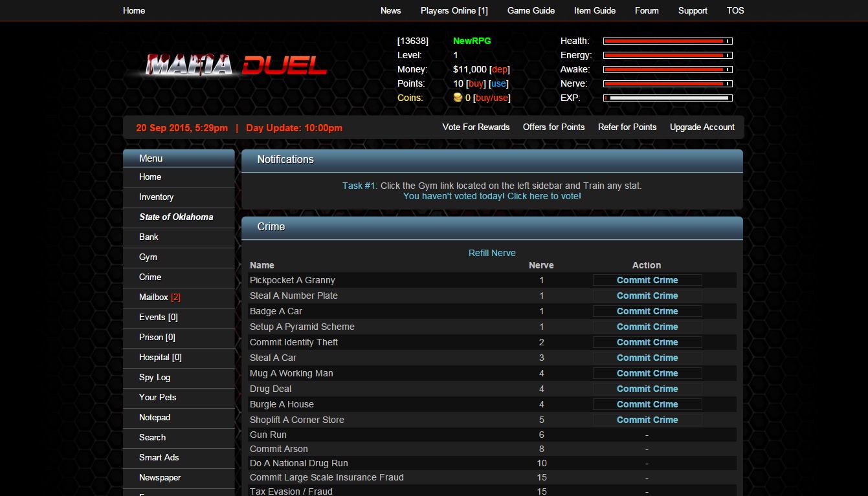Open the Support page
This screenshot has height=496, width=868.
693,10
